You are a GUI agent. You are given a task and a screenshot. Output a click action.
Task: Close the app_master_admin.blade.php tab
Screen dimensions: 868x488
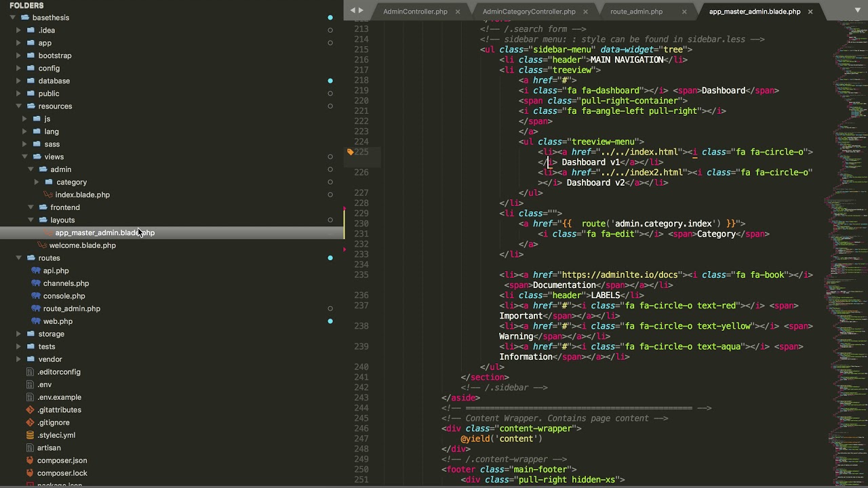point(810,12)
